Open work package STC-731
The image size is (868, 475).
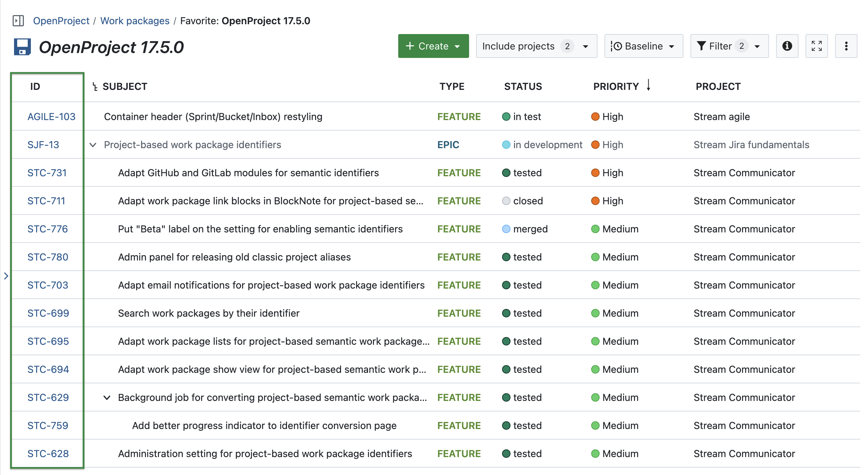coord(47,173)
